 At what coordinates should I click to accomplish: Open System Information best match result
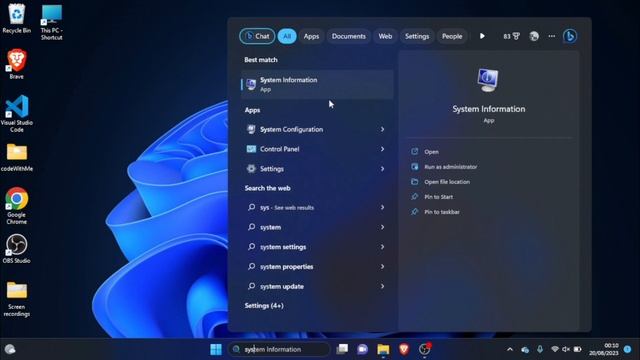tap(317, 84)
